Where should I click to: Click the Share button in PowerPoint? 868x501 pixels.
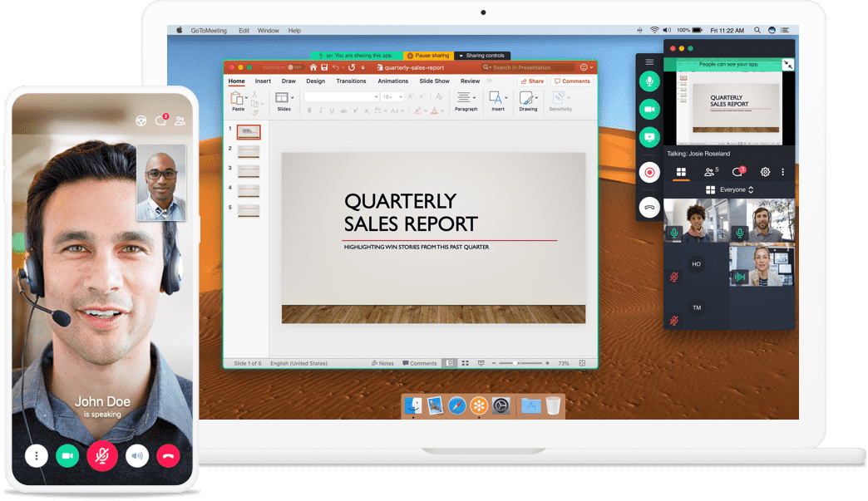pyautogui.click(x=532, y=81)
